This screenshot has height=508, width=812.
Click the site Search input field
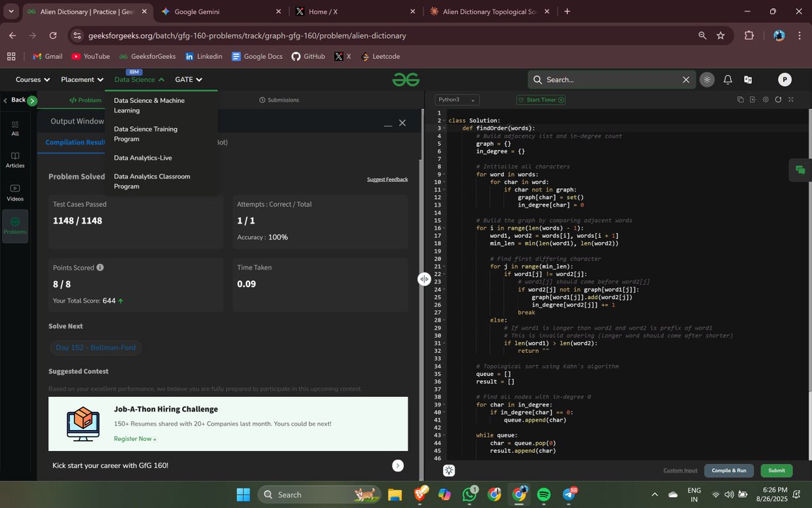611,80
